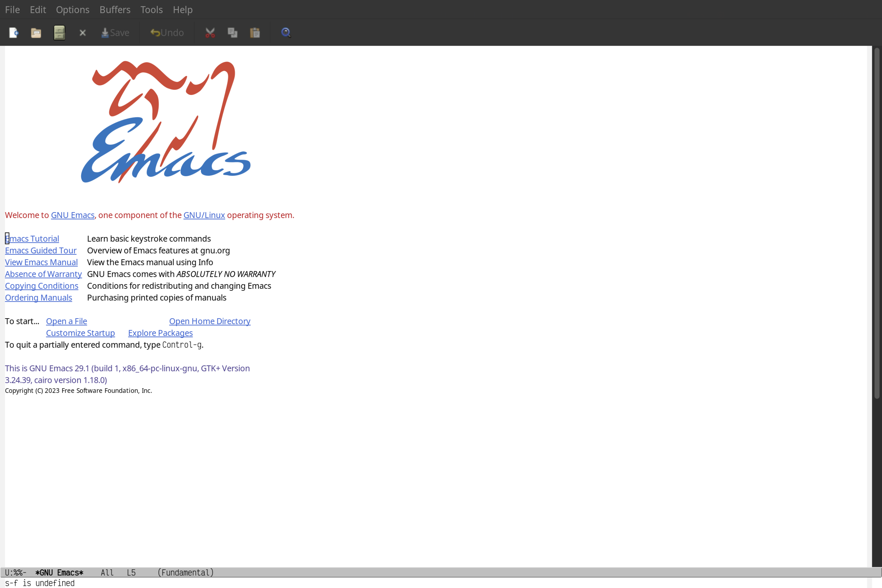Expand the Edit menu dropdown
The image size is (882, 588).
point(37,9)
